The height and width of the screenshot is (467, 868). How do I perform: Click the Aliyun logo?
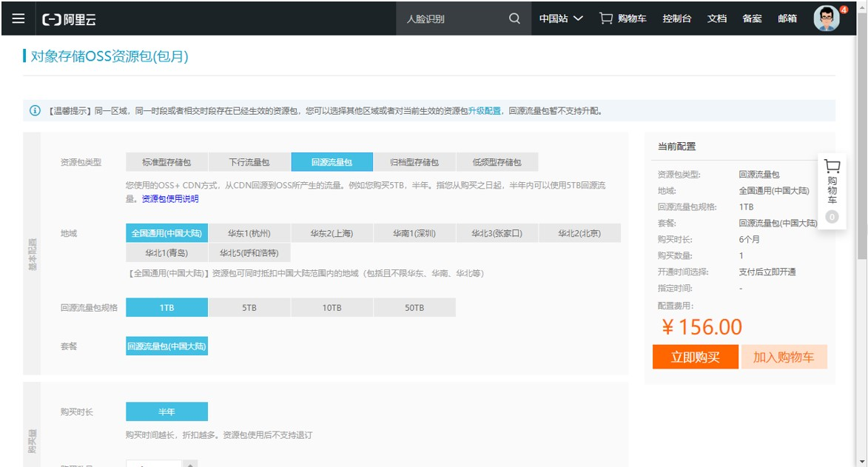[x=70, y=19]
